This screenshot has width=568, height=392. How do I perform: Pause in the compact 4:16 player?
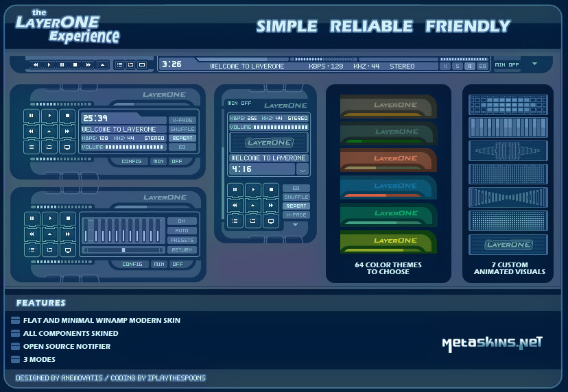pos(235,190)
